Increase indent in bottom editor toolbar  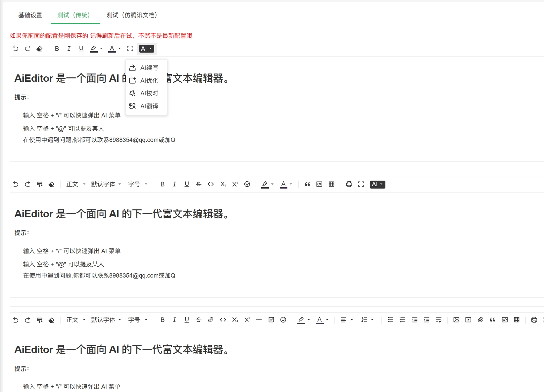click(x=426, y=320)
